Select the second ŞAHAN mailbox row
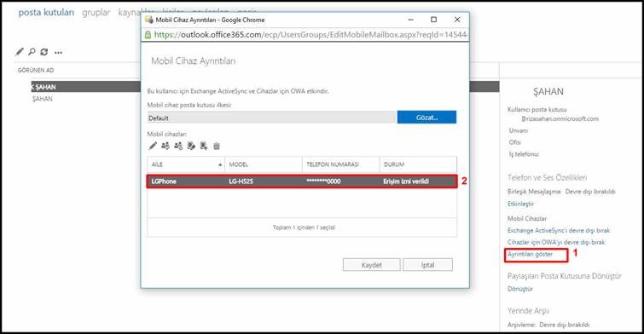This screenshot has width=644, height=334. click(43, 99)
